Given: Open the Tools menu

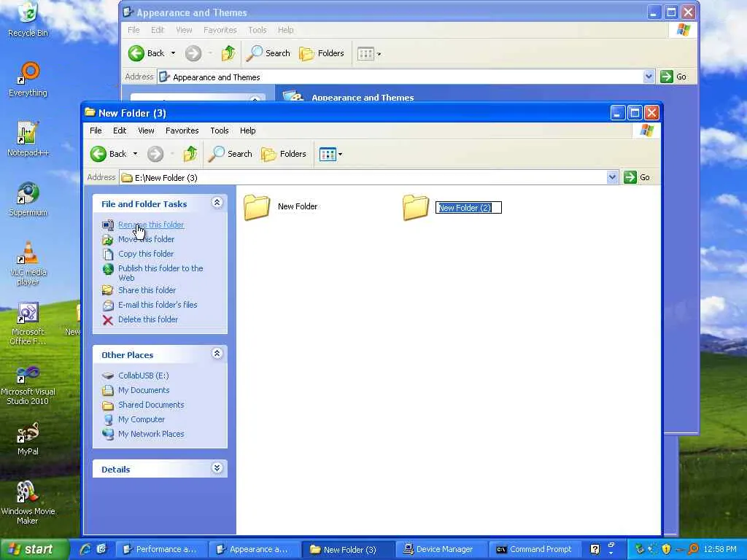Looking at the screenshot, I should coord(219,131).
